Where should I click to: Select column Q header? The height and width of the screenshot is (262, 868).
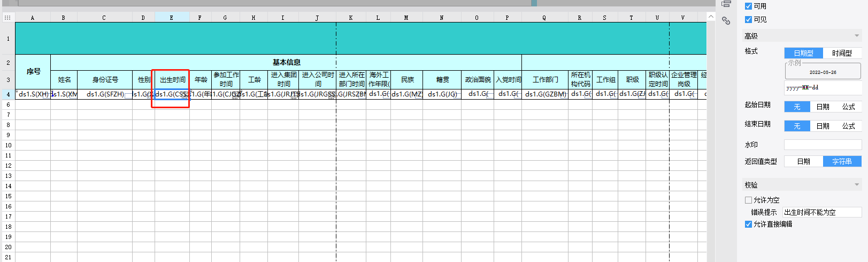[544, 18]
